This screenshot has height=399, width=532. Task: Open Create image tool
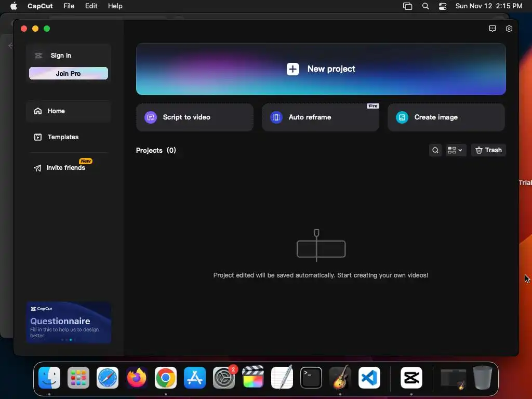(x=446, y=117)
